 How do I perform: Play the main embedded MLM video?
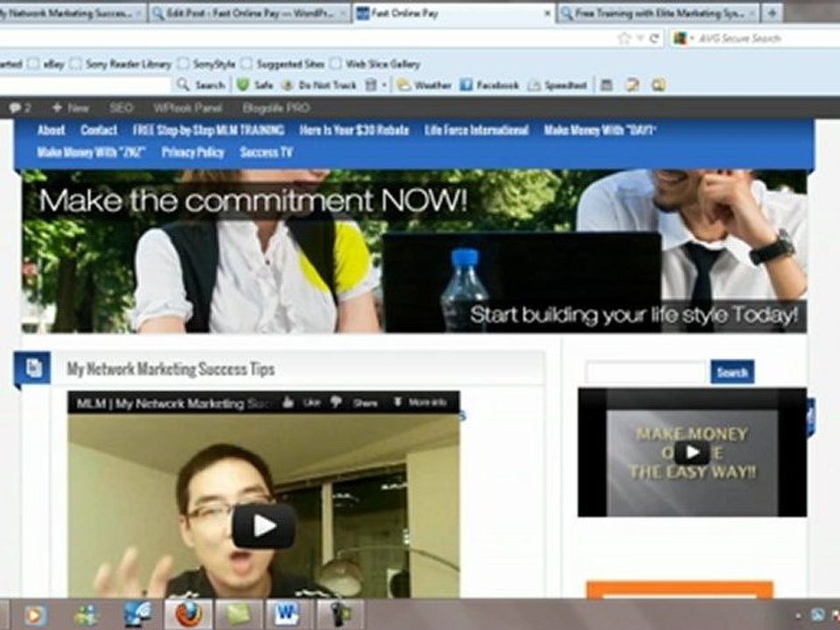tap(263, 526)
